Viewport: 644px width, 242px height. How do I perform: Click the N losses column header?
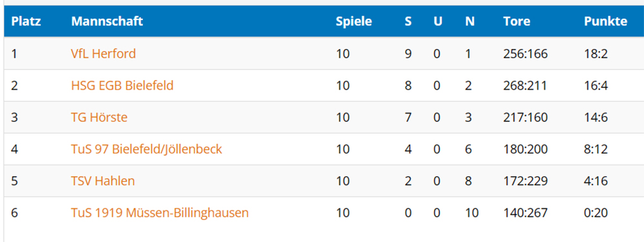click(470, 21)
